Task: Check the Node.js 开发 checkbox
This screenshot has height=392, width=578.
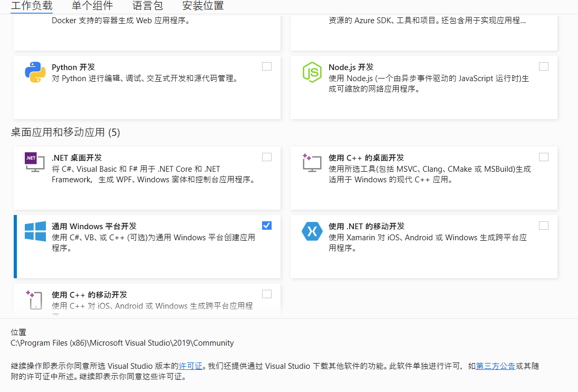Action: coord(544,66)
